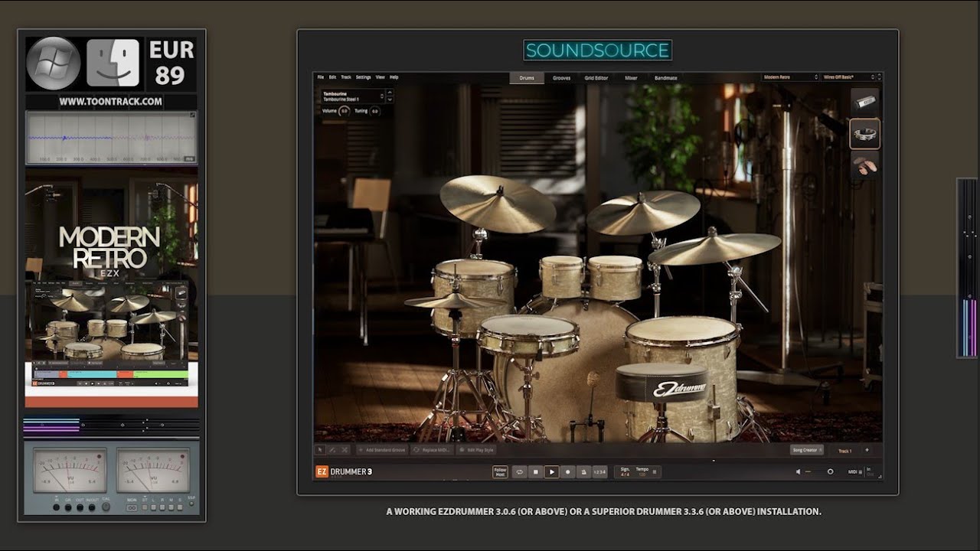Switch to the Drums tab

coord(527,78)
